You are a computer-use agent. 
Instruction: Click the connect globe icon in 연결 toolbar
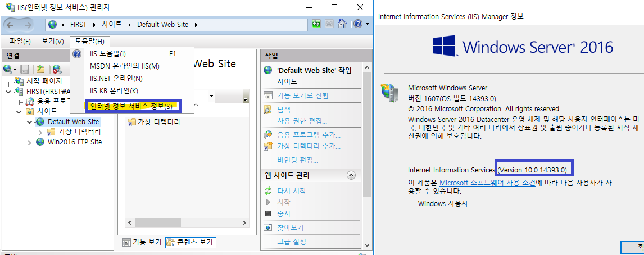[x=7, y=69]
